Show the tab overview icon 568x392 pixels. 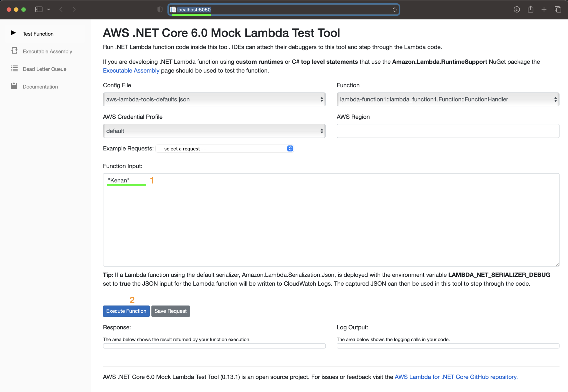click(x=558, y=9)
